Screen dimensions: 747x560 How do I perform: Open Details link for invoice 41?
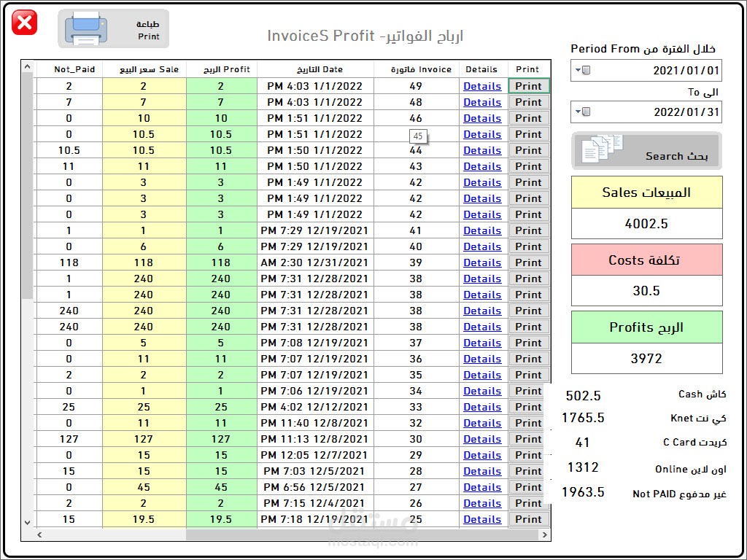click(482, 230)
